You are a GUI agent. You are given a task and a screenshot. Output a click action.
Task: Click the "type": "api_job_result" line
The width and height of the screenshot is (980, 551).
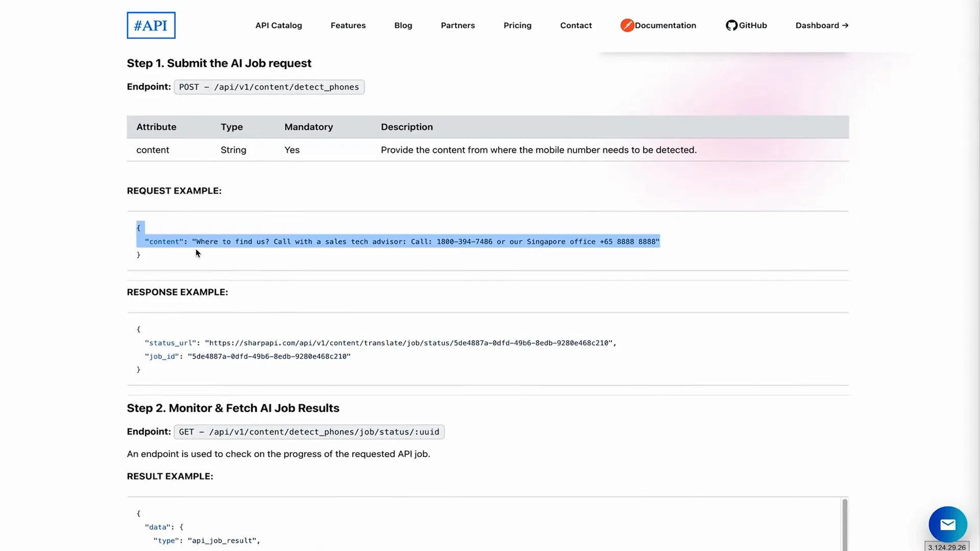tap(207, 541)
